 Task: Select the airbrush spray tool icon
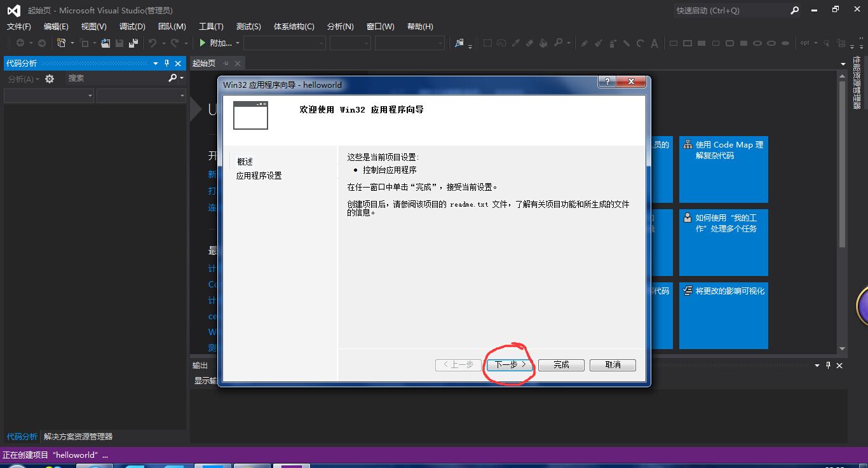click(x=613, y=43)
